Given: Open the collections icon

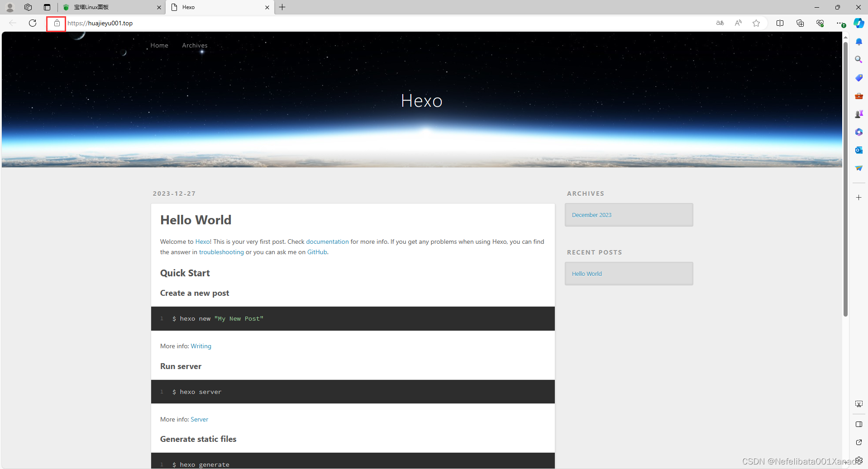Looking at the screenshot, I should click(x=800, y=23).
